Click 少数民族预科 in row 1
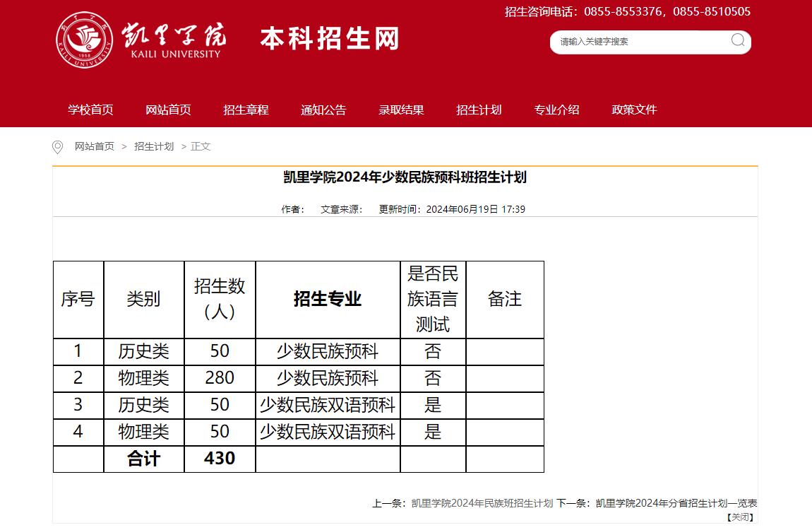 [328, 352]
